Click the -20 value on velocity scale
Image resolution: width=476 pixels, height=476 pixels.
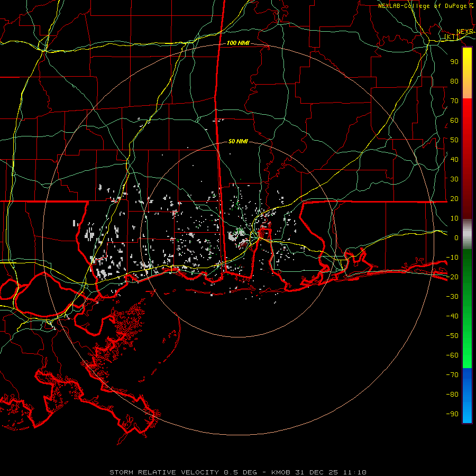coord(452,277)
